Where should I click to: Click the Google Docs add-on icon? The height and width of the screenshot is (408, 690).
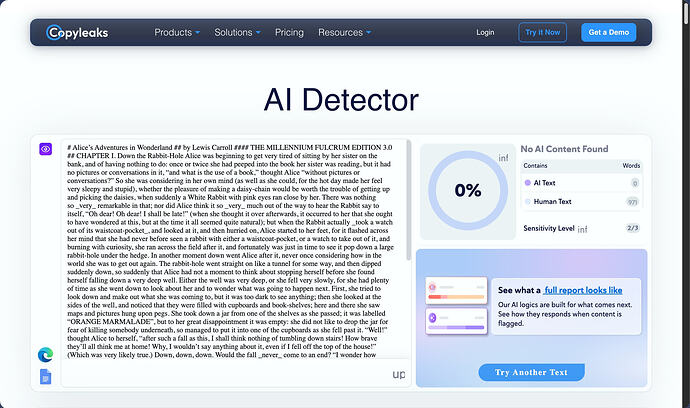click(45, 376)
